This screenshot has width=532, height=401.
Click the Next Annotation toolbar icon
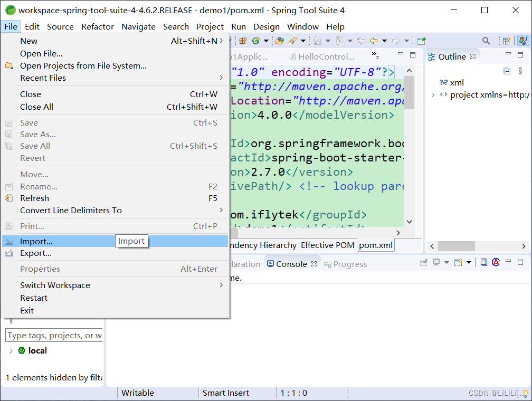pos(317,41)
